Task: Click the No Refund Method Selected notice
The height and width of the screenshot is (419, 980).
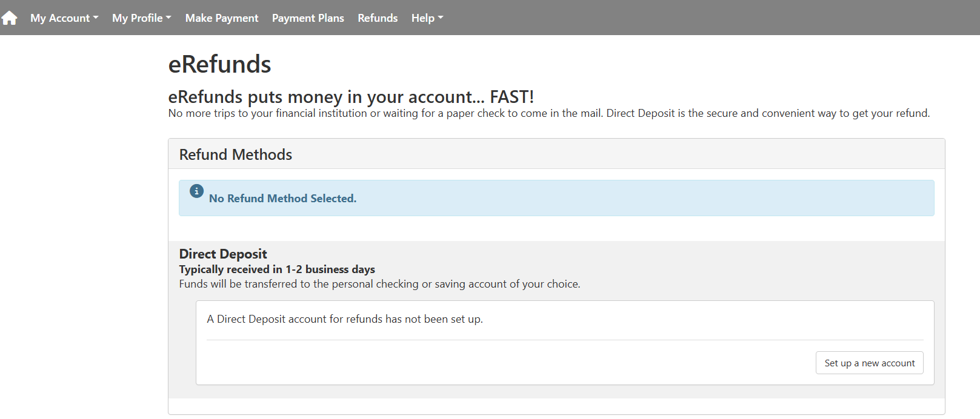Action: (x=282, y=199)
